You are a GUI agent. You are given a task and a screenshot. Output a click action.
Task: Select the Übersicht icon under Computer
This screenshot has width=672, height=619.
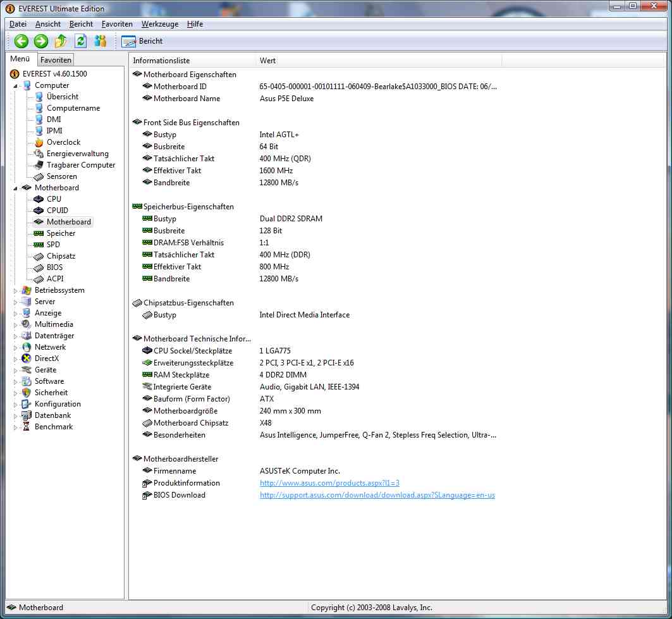coord(39,97)
